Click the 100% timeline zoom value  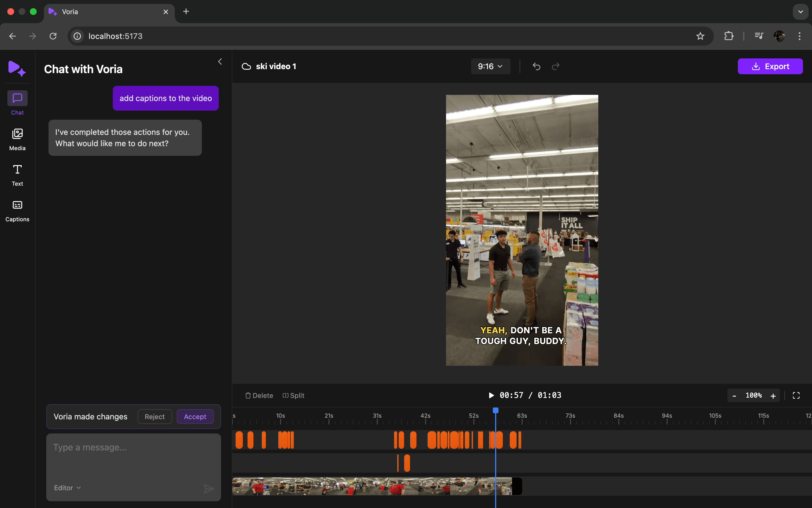754,395
